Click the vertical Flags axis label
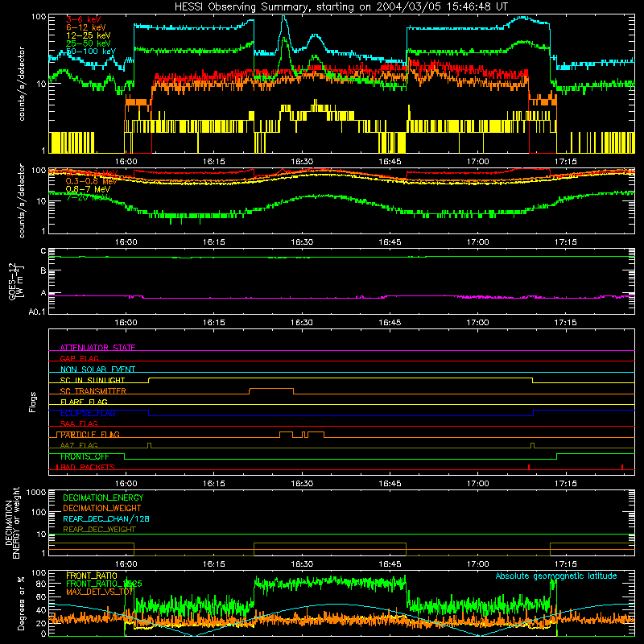644x644 pixels. [x=33, y=402]
